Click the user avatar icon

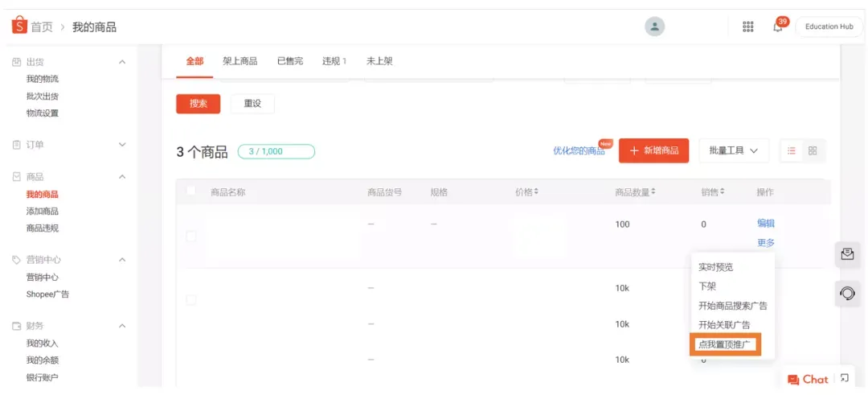click(x=655, y=27)
